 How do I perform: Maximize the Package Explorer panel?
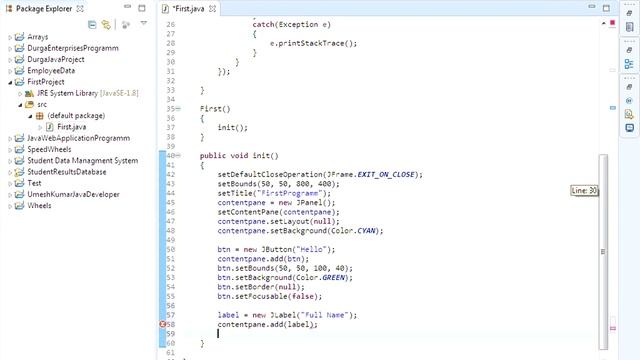point(142,8)
